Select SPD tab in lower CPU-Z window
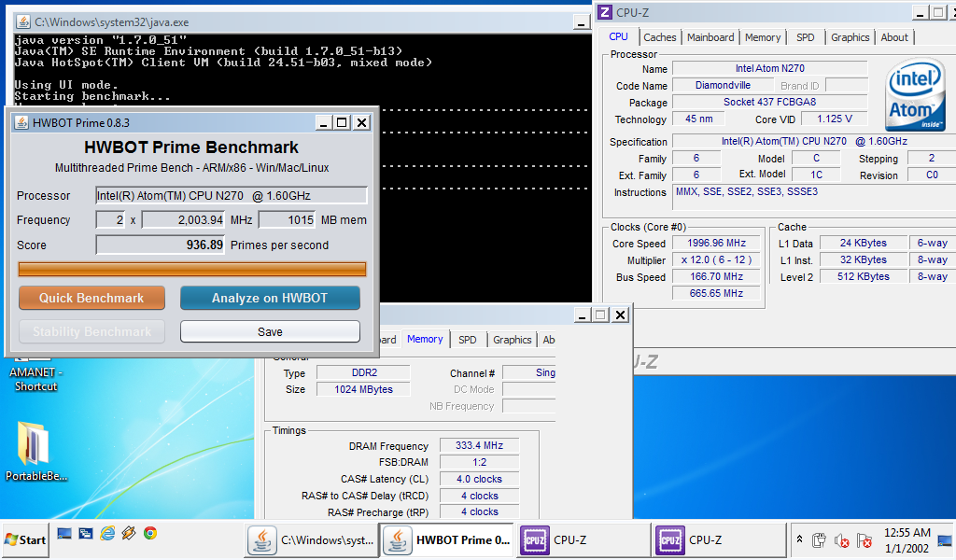This screenshot has height=560, width=956. [468, 340]
